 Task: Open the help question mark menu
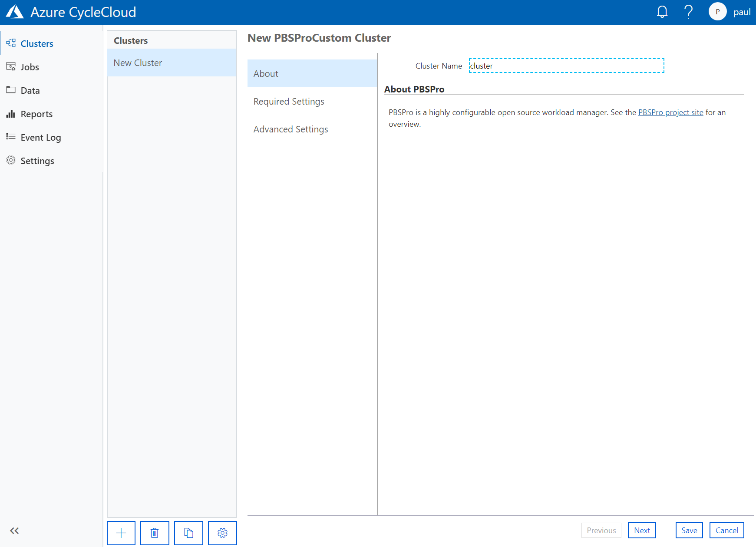688,12
